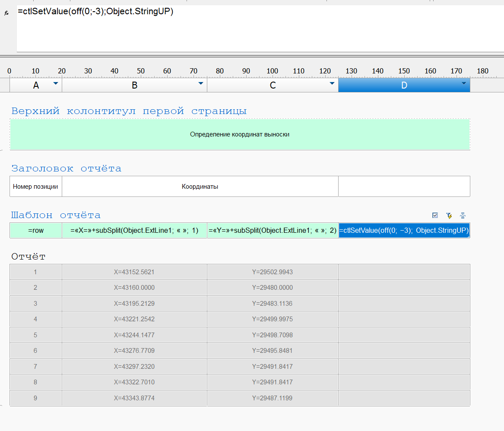
Task: Click the 'Определение координат выноски' header cell
Action: point(240,134)
